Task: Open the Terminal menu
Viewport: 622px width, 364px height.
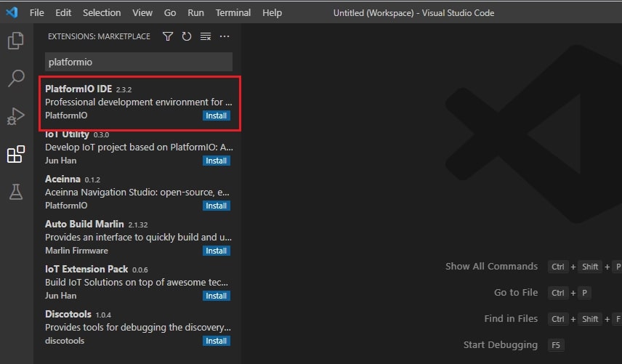Action: pos(233,12)
